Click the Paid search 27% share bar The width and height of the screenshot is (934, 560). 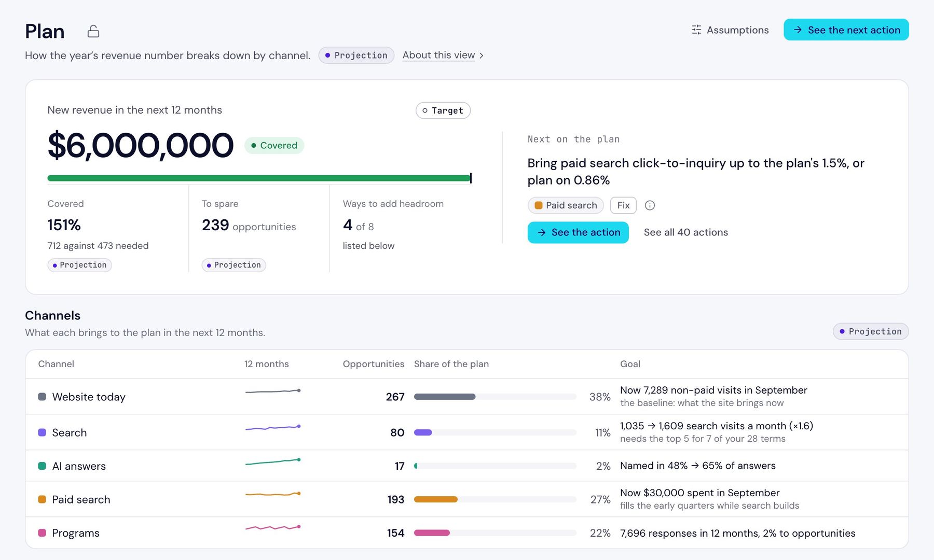[x=495, y=499]
